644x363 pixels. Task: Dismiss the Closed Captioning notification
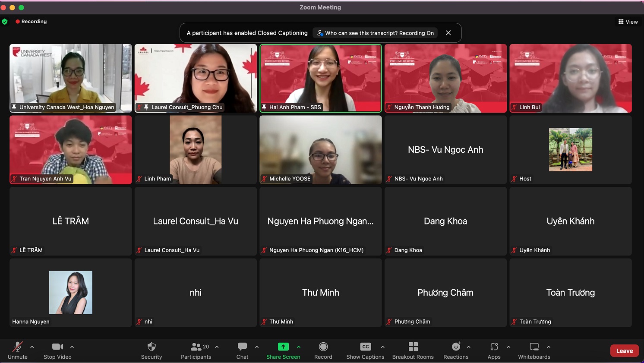pos(448,33)
